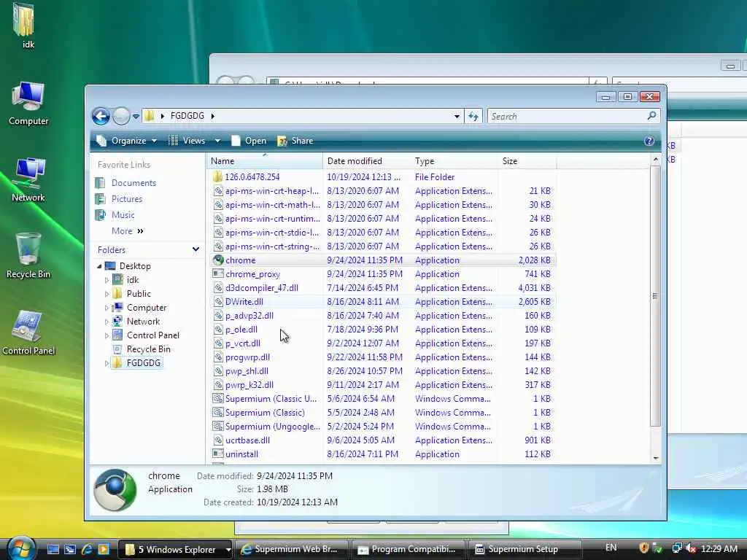Show More favorite links
The image size is (747, 560).
tap(127, 231)
